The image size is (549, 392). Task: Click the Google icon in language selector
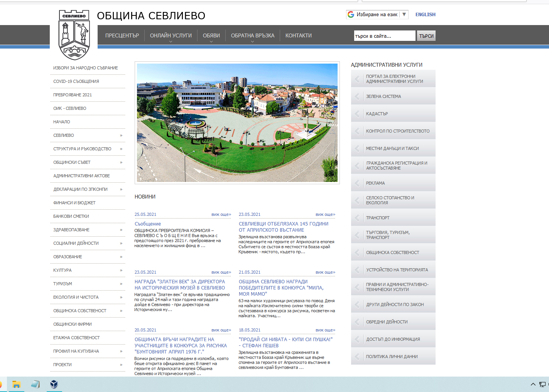pyautogui.click(x=351, y=15)
